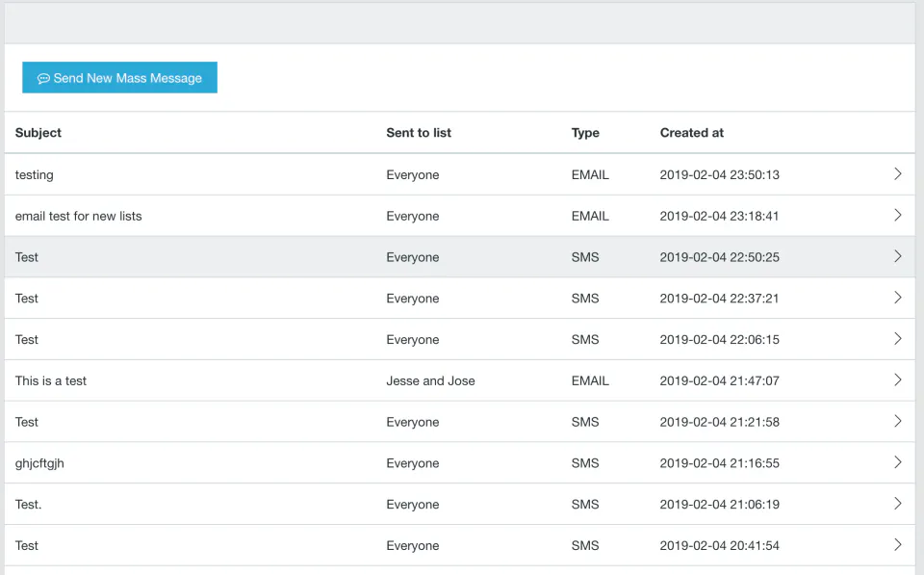Open the arrow beside 'Test.' message
Viewport: 924px width, 575px height.
[x=897, y=504]
